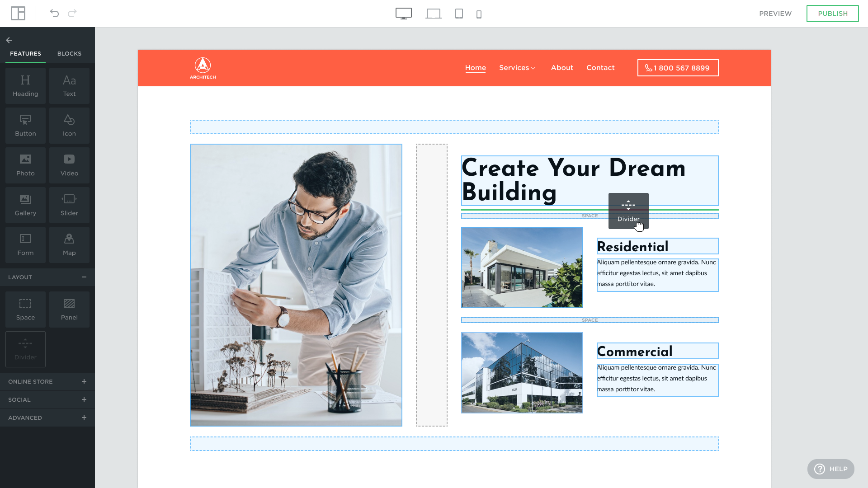Screen dimensions: 868x488
Task: Click the Preview button
Action: pyautogui.click(x=775, y=14)
